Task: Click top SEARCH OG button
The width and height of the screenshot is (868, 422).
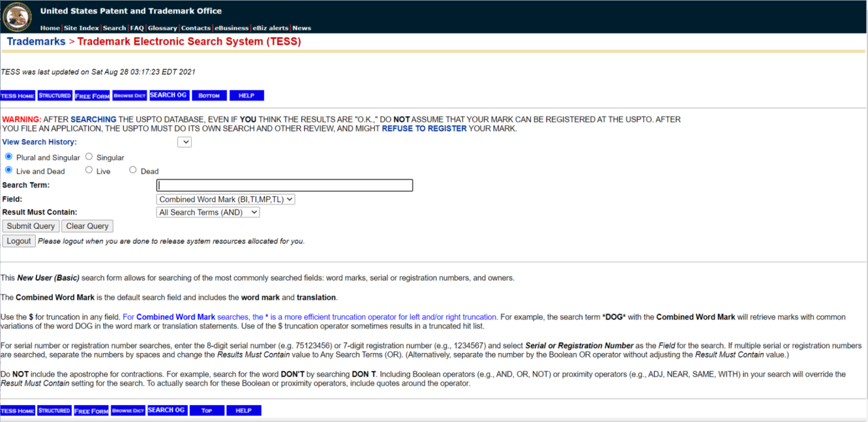Action: coord(168,95)
